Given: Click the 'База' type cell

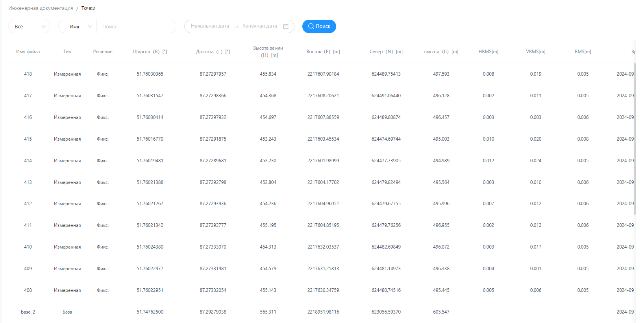Looking at the screenshot, I should point(67,312).
